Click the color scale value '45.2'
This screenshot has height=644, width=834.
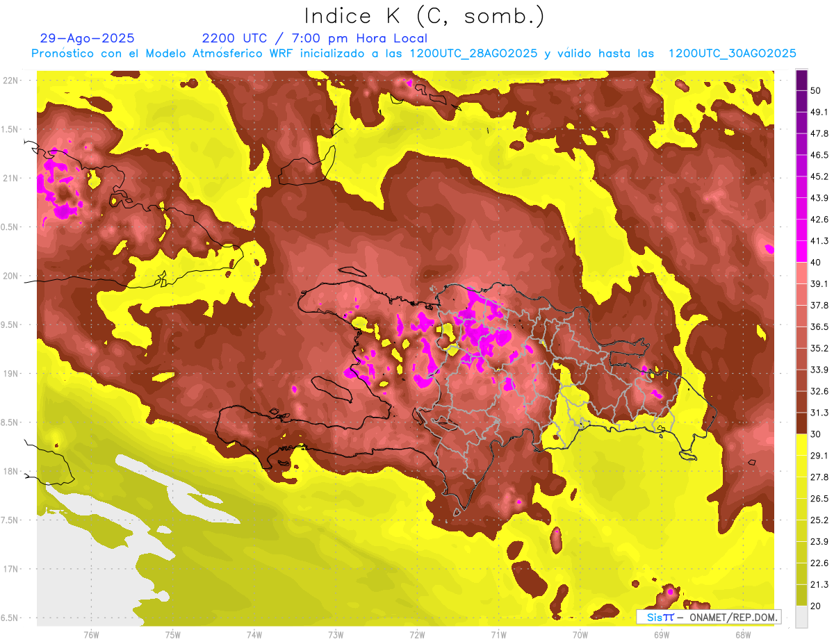tap(819, 176)
